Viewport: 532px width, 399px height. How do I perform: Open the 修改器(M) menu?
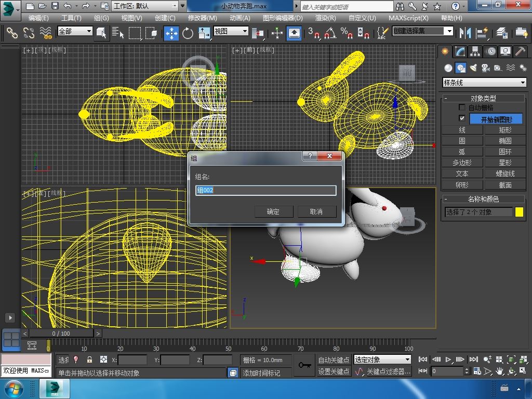(x=203, y=18)
